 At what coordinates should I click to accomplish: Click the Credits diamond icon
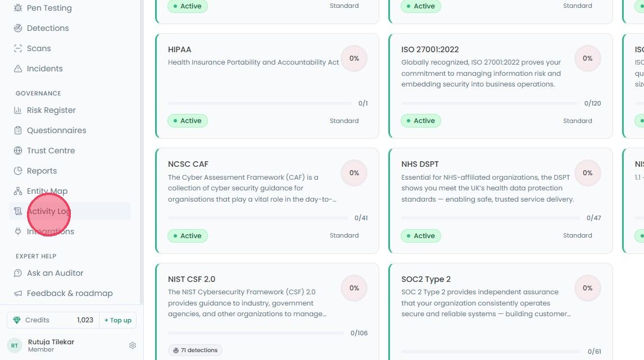pyautogui.click(x=17, y=320)
